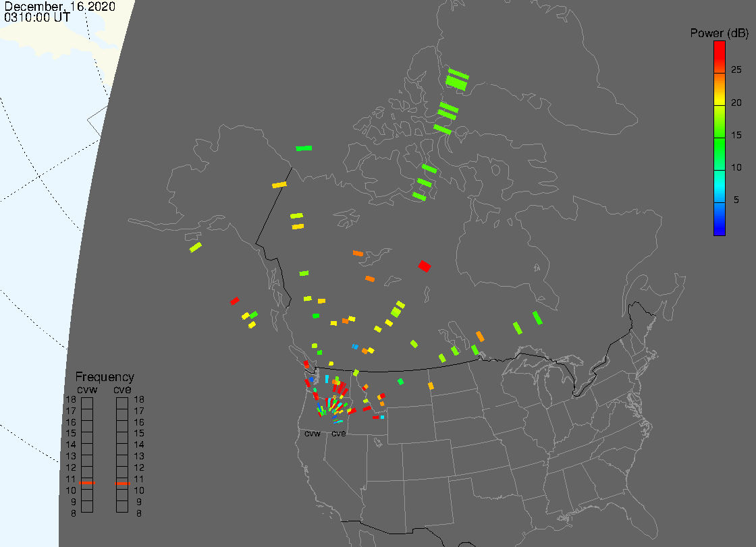This screenshot has width=756, height=547.
Task: Click the 15 tick label on Power scale
Action: point(736,135)
